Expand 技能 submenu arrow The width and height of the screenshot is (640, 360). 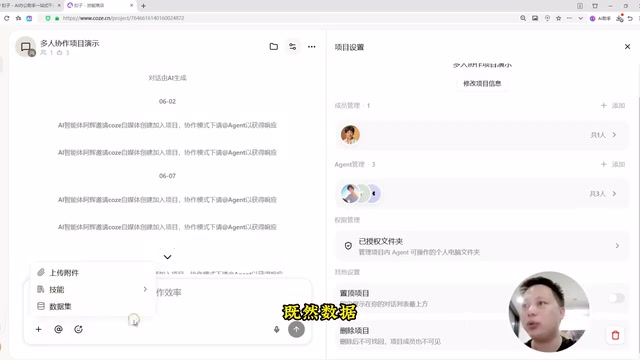pos(145,289)
